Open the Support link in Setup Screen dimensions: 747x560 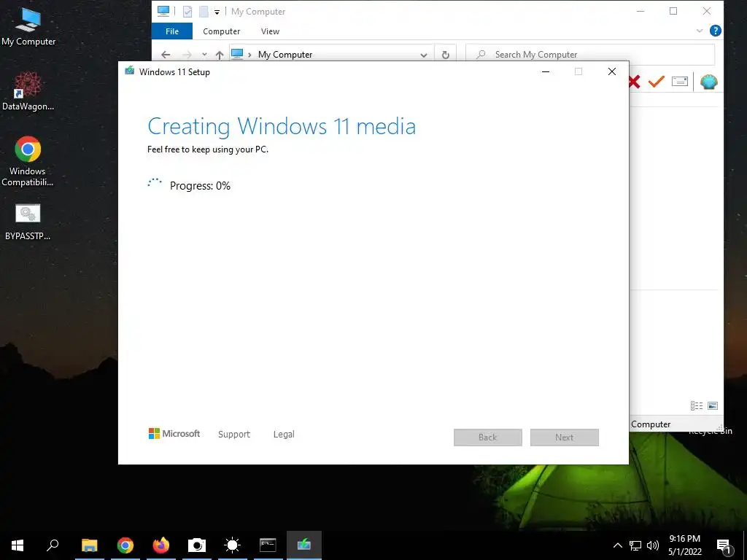(x=234, y=435)
